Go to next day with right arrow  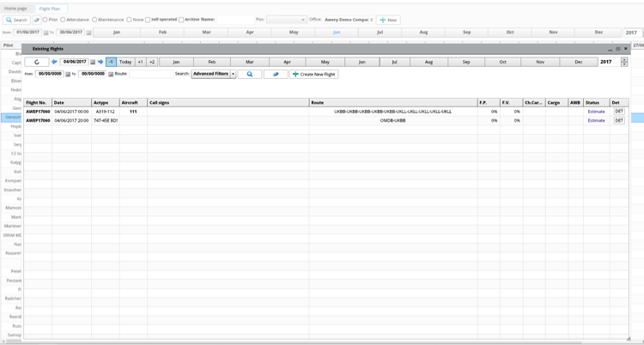[x=100, y=62]
